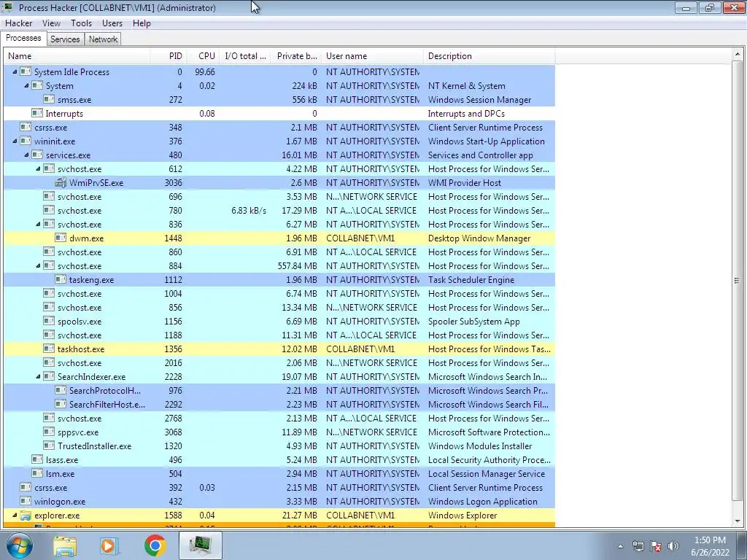
Task: Click the sppsvc.exe process icon
Action: tap(49, 432)
